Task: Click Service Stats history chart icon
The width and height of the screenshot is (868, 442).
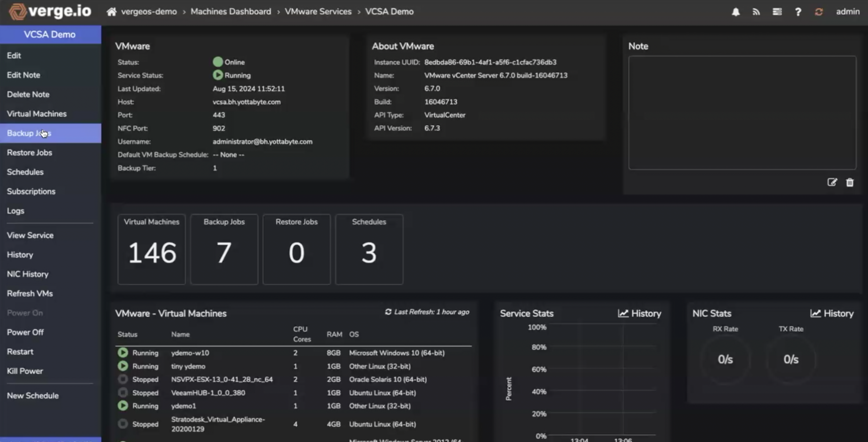Action: [623, 313]
